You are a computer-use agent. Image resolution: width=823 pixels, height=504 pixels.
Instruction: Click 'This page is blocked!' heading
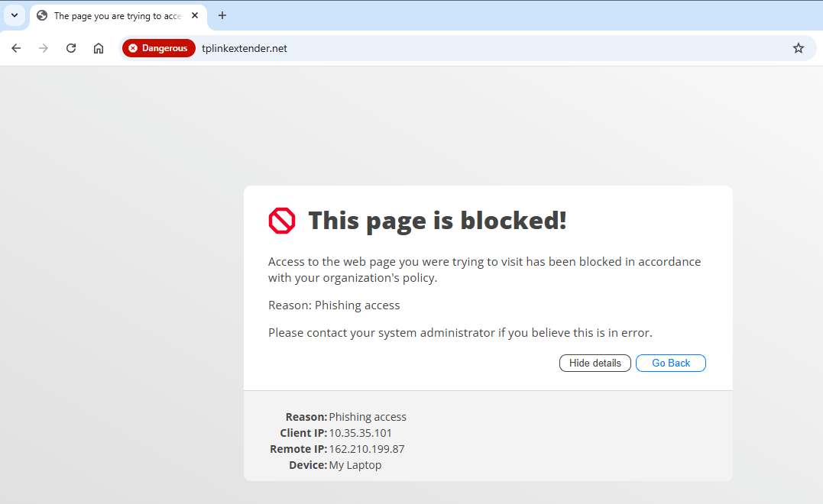437,220
